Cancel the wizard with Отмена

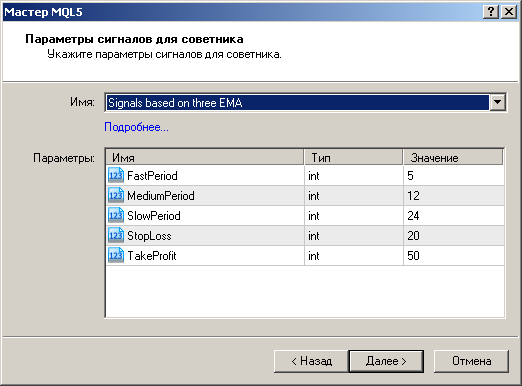(x=471, y=361)
